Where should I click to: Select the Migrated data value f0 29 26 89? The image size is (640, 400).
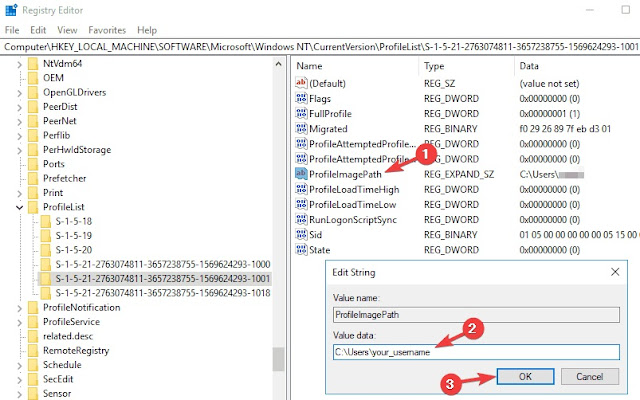click(x=565, y=129)
